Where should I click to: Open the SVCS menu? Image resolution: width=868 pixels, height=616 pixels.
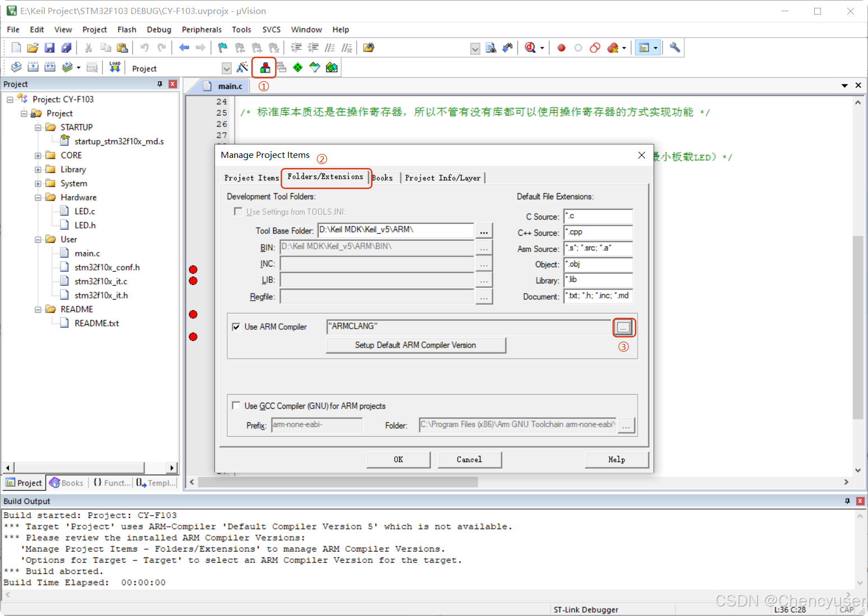pyautogui.click(x=272, y=30)
